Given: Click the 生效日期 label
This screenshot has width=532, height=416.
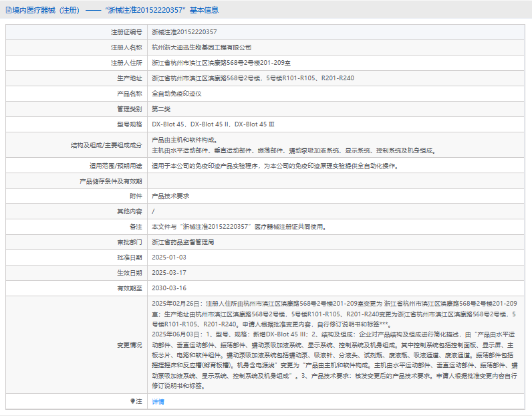Looking at the screenshot, I should (x=130, y=273).
